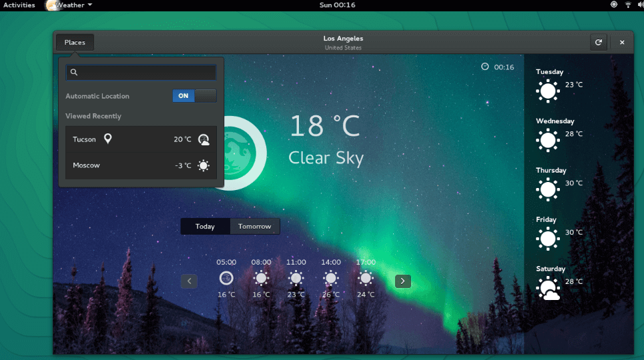Click the 11:00 sun forecast icon

[296, 278]
